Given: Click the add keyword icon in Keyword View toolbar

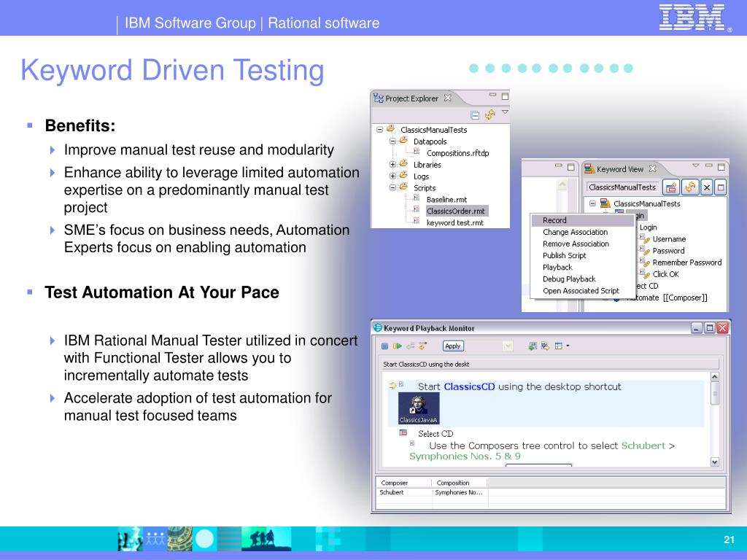Looking at the screenshot, I should (671, 187).
